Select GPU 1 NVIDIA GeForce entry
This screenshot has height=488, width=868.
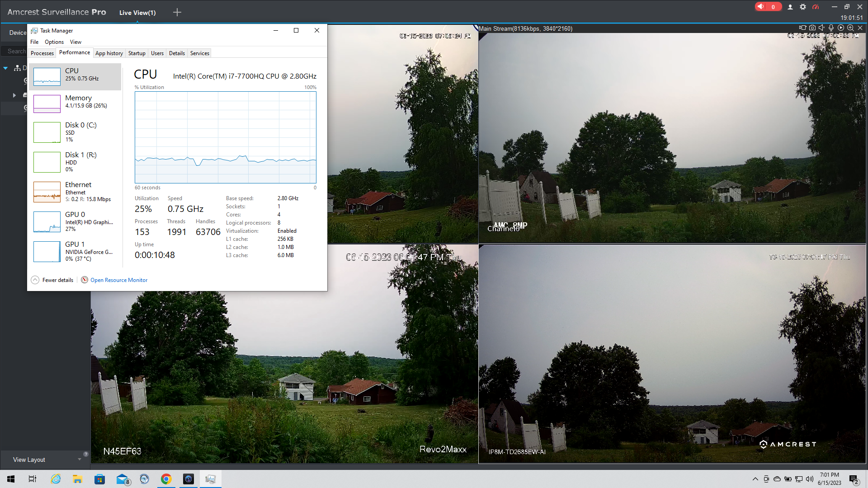(x=75, y=251)
